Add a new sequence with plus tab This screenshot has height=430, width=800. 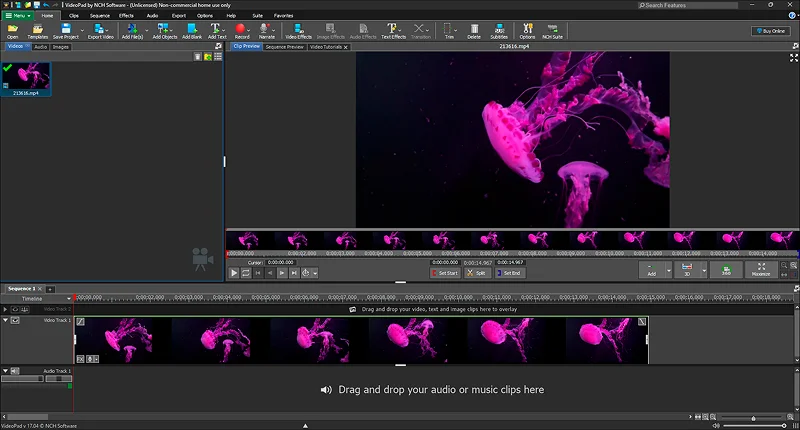50,289
